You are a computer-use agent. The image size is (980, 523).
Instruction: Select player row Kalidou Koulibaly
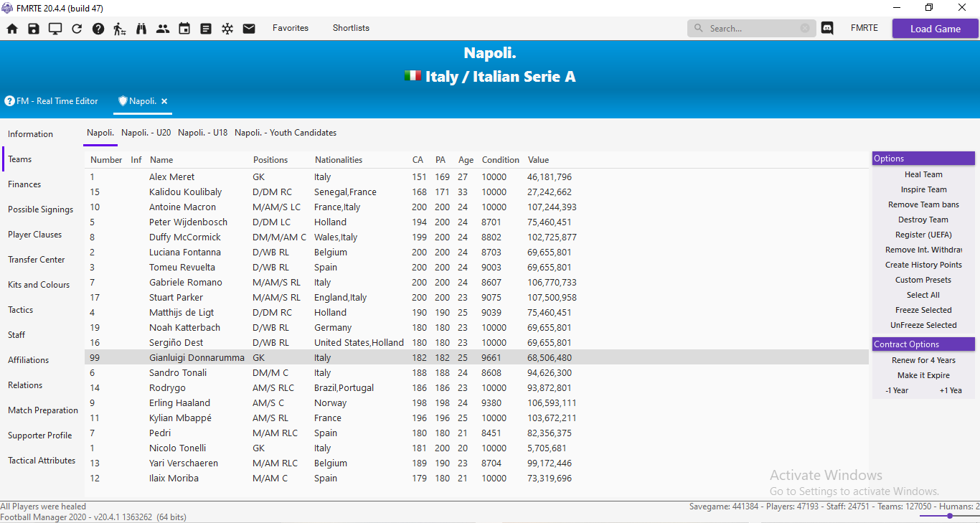(x=476, y=192)
